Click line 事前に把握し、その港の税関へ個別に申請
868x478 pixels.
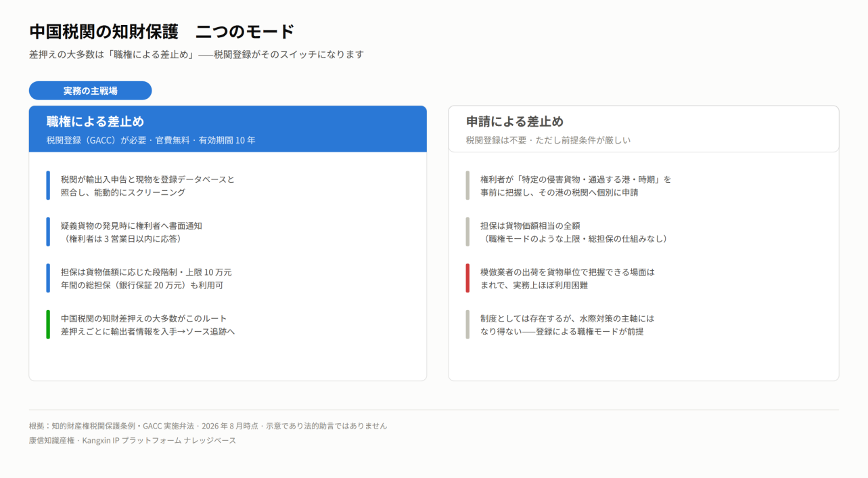(559, 192)
